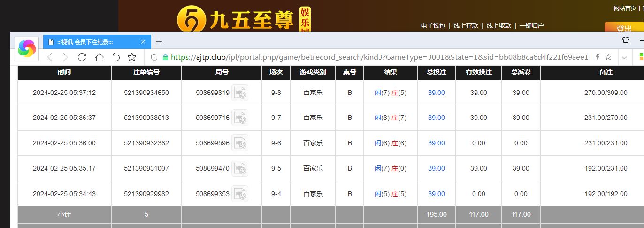Viewport: 644px width, 228px height.
Task: Click the green padlock icon before https
Action: 165,57
